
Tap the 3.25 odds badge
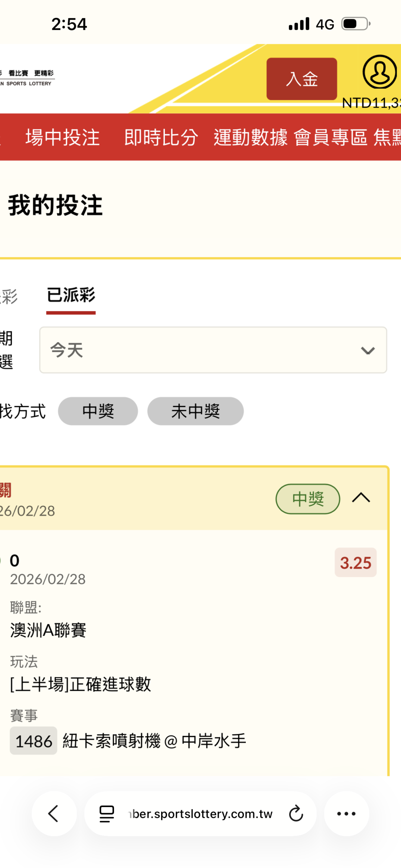click(355, 562)
